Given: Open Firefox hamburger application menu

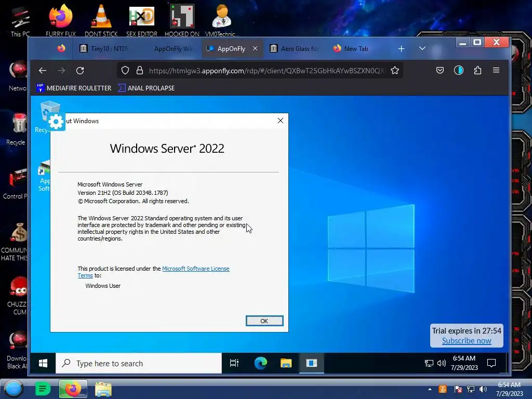Looking at the screenshot, I should pyautogui.click(x=496, y=70).
